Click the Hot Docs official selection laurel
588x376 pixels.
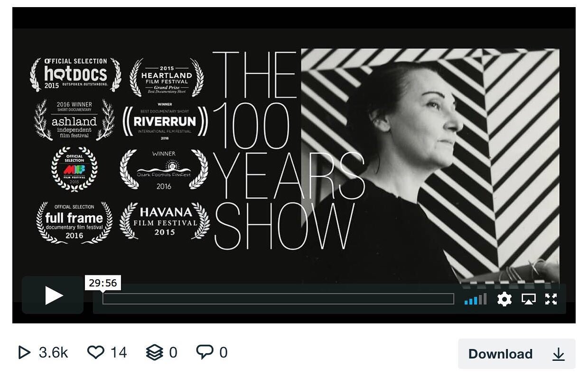[75, 74]
